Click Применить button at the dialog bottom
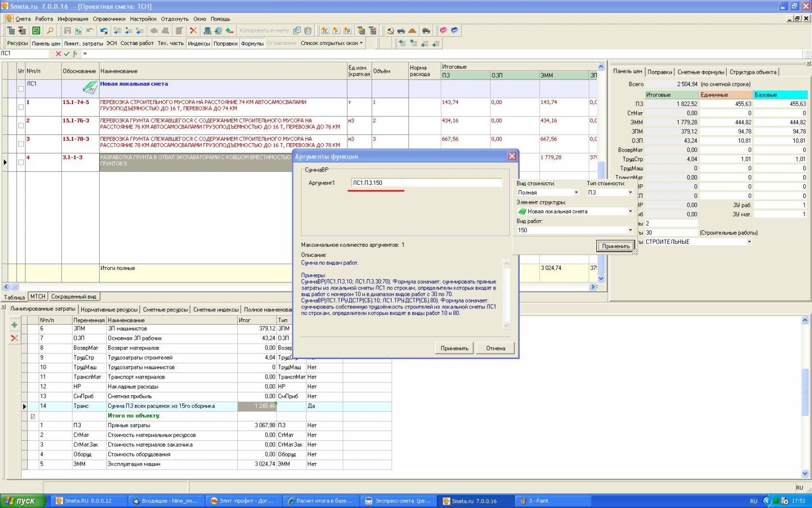 (454, 348)
